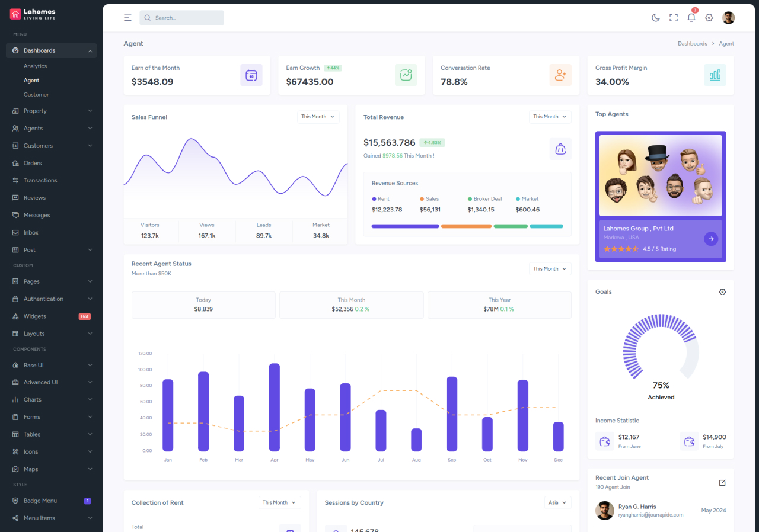The height and width of the screenshot is (532, 759).
Task: Click the Goals settings gear icon
Action: [722, 292]
